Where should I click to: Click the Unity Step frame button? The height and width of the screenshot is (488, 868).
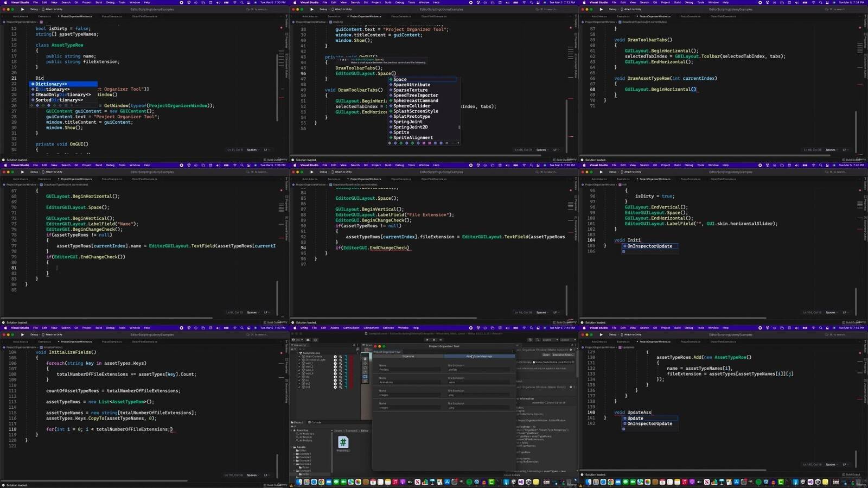pyautogui.click(x=441, y=340)
